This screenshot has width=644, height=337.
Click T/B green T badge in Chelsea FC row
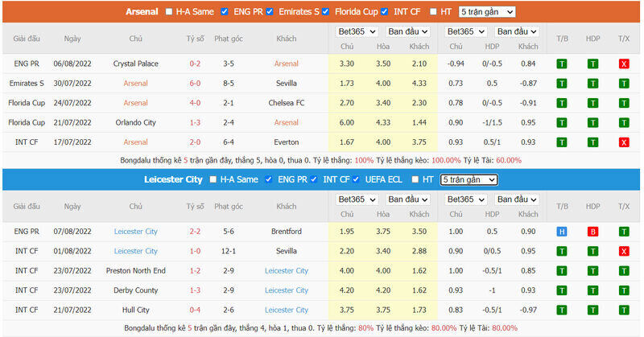(561, 103)
